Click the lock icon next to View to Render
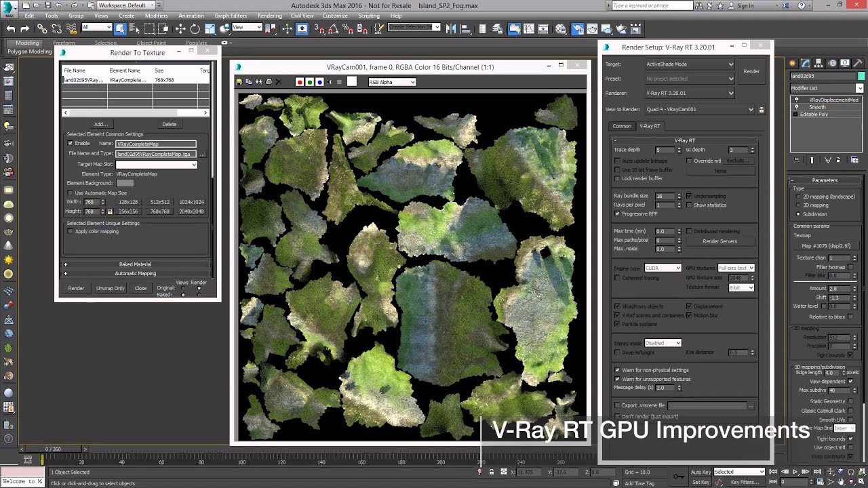The image size is (868, 488). [x=761, y=109]
